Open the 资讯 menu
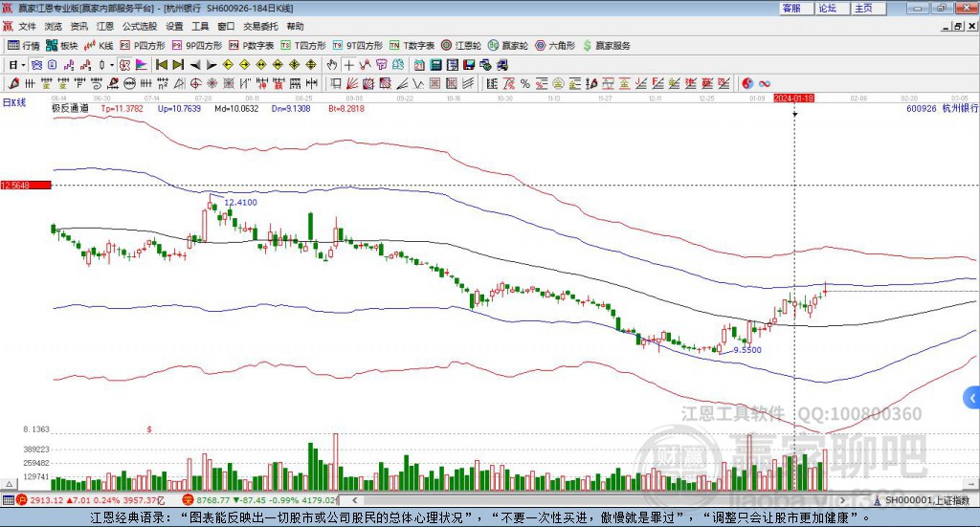The height and width of the screenshot is (527, 980). point(78,26)
